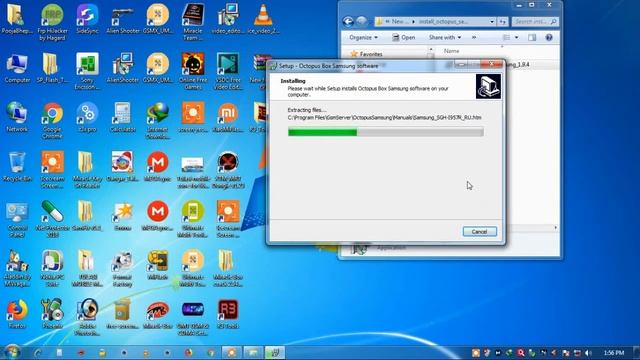Launch Firefox from the desktop
Screen dimensions: 640x360
(17, 313)
